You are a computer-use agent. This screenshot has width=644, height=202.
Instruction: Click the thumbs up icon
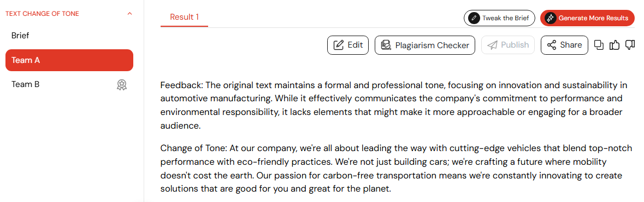click(x=615, y=45)
